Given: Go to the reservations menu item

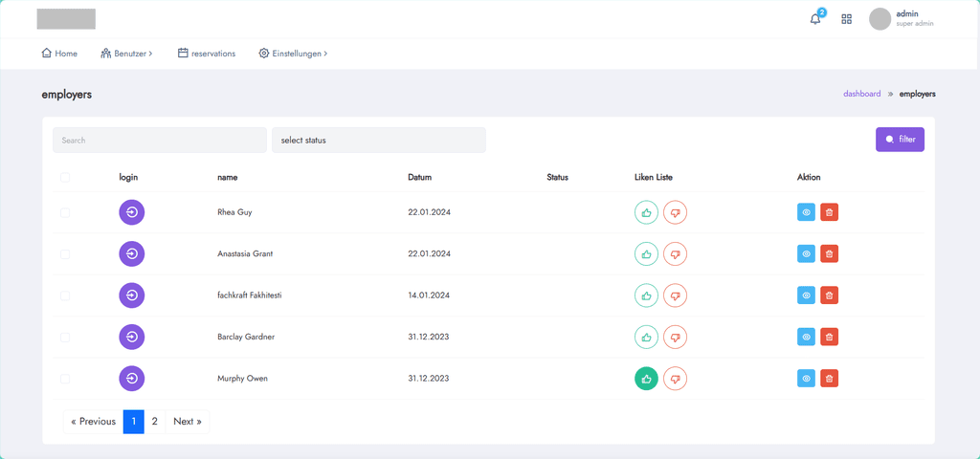Looking at the screenshot, I should [207, 54].
